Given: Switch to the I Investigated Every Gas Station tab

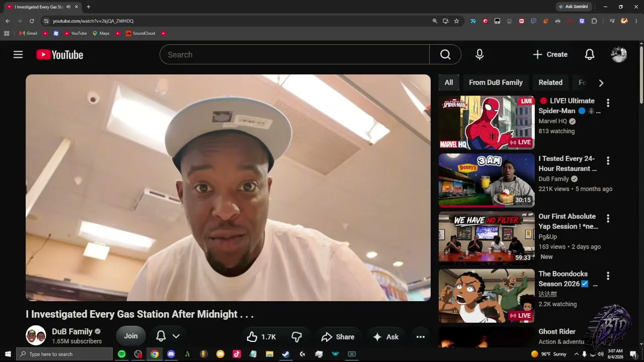Looking at the screenshot, I should [39, 7].
